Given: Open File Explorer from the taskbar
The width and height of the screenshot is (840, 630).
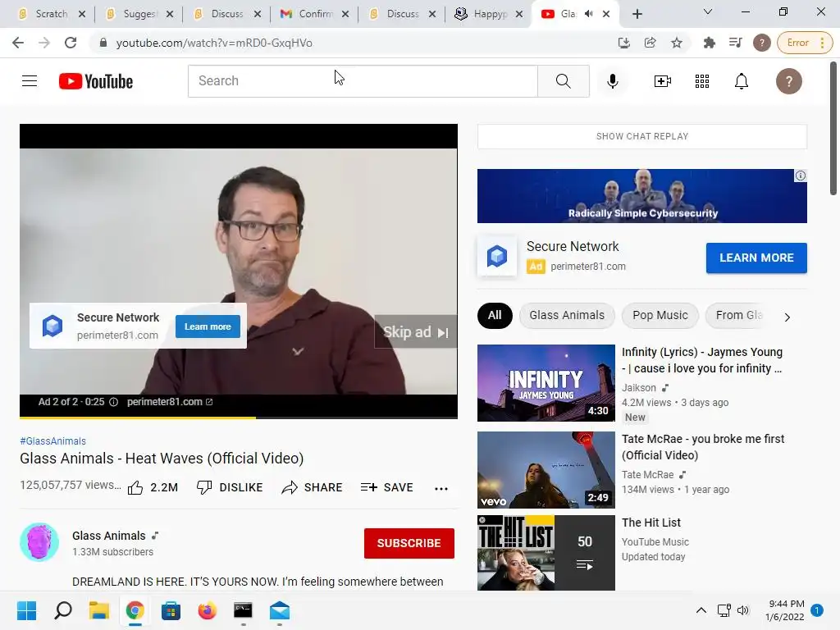Looking at the screenshot, I should (99, 610).
